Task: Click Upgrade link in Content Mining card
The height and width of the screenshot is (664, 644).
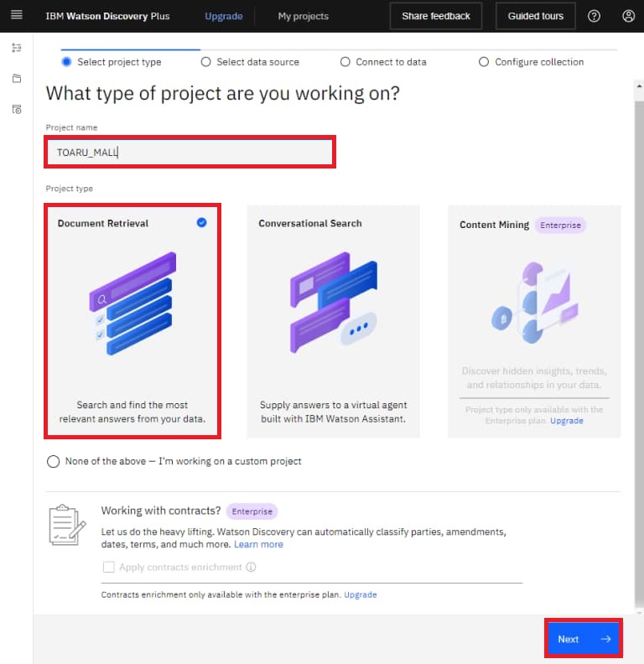Action: 567,421
